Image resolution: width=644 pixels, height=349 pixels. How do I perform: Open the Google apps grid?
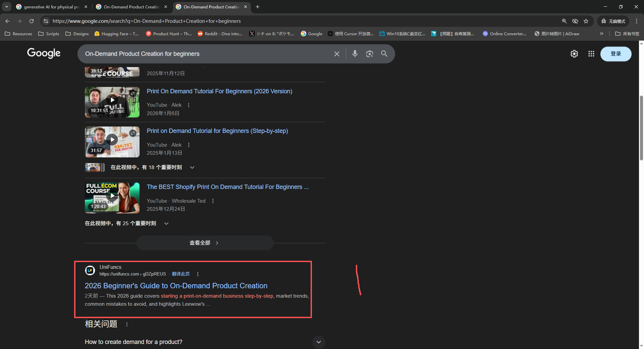[x=591, y=54]
